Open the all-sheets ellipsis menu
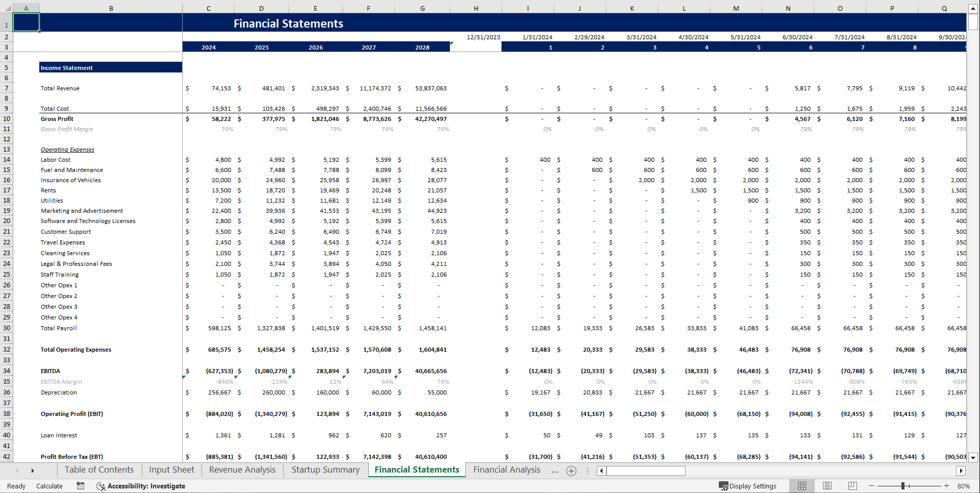 pos(555,471)
